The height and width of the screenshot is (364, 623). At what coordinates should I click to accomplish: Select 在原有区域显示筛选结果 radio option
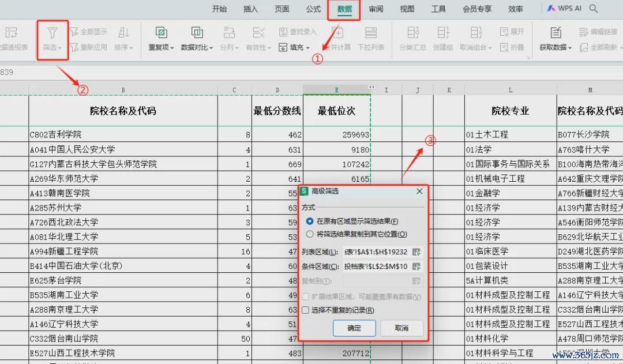coord(310,222)
